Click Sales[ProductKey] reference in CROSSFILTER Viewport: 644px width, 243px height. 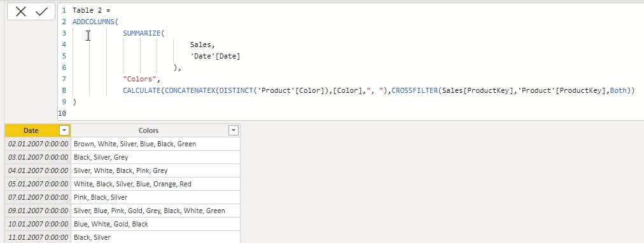478,91
